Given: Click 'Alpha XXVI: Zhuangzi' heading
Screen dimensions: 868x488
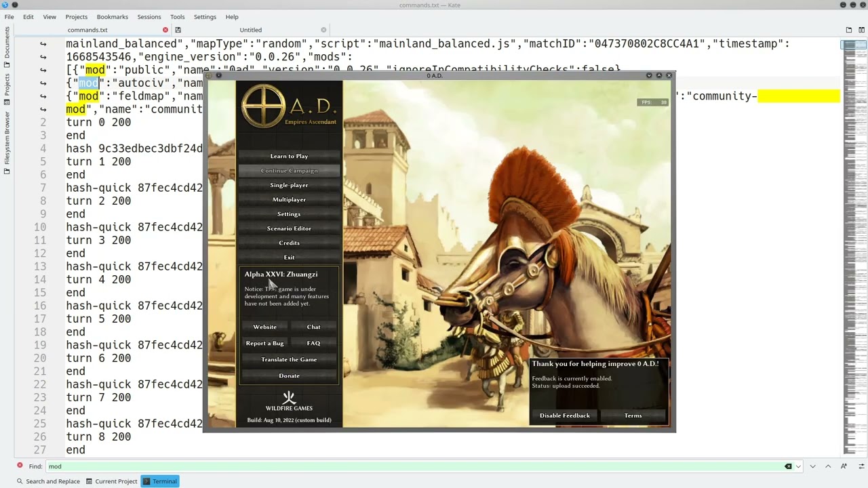Looking at the screenshot, I should click(281, 274).
